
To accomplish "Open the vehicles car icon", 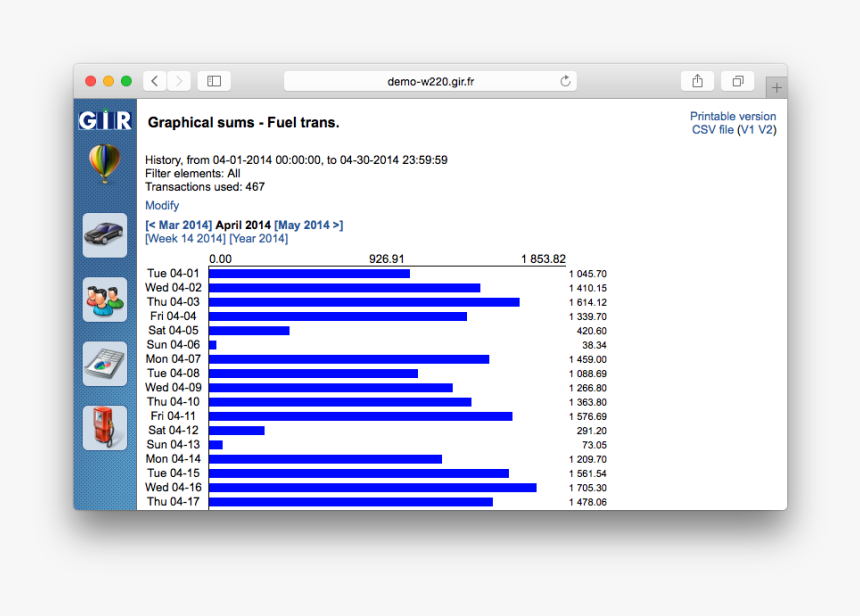I will (x=105, y=235).
